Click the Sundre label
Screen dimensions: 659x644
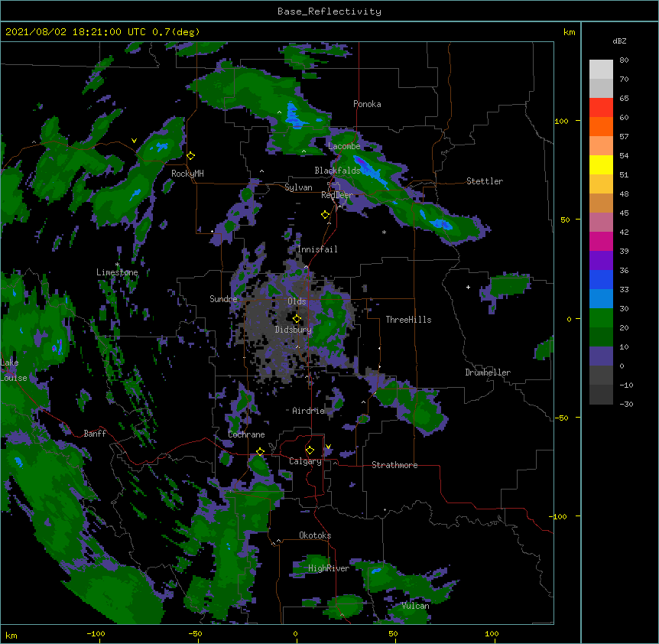223,299
